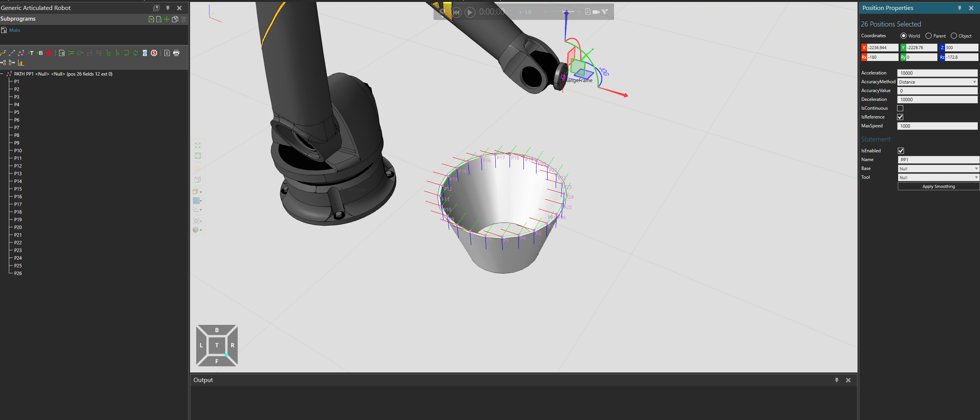
Task: Uncheck the IsReference checkbox
Action: [900, 117]
